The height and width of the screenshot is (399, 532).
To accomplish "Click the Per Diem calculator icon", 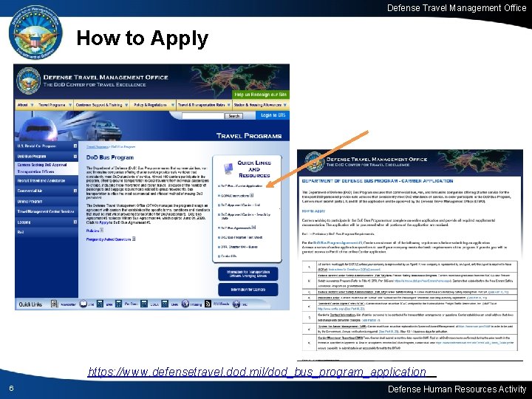I will coord(118,304).
